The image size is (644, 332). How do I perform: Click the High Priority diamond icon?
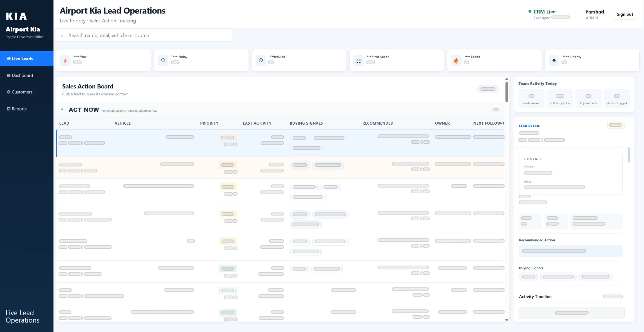(554, 60)
